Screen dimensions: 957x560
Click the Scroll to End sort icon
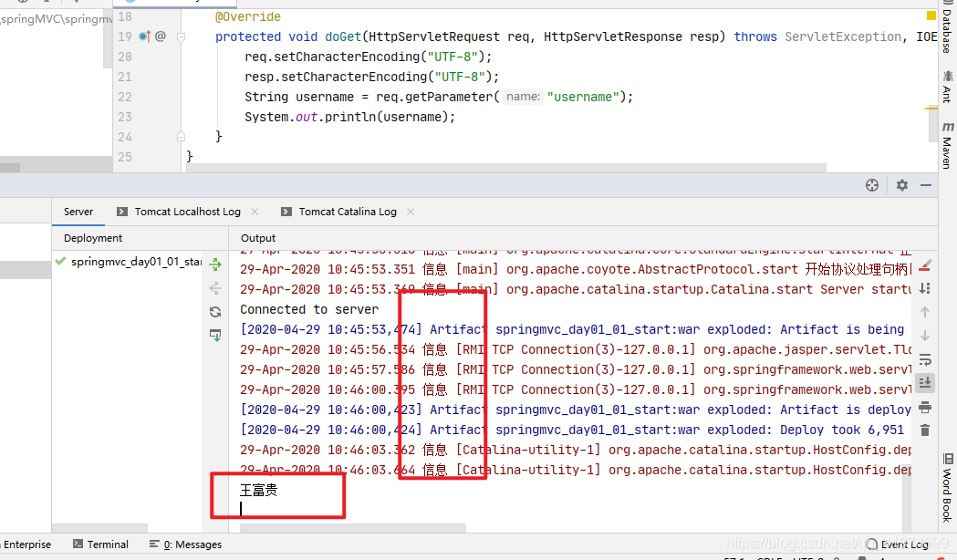[925, 288]
